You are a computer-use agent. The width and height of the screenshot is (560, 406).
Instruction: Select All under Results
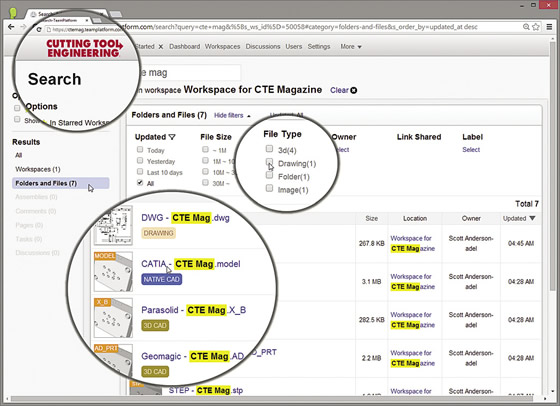(x=19, y=155)
